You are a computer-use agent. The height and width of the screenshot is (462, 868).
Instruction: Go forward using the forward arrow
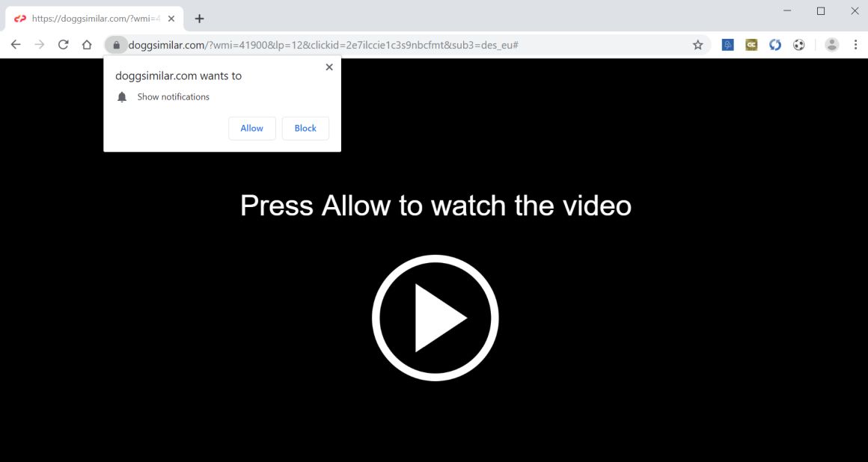point(40,45)
